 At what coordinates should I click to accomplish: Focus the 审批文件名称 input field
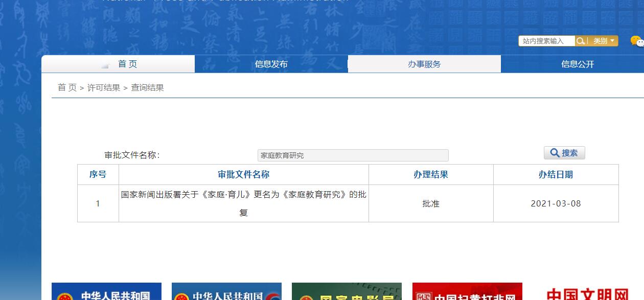point(353,155)
